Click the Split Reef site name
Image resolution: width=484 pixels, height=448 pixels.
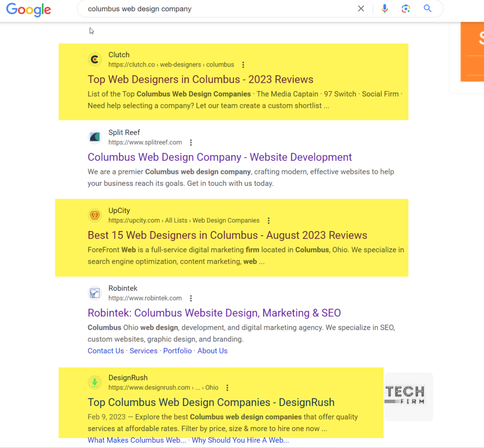tap(124, 133)
